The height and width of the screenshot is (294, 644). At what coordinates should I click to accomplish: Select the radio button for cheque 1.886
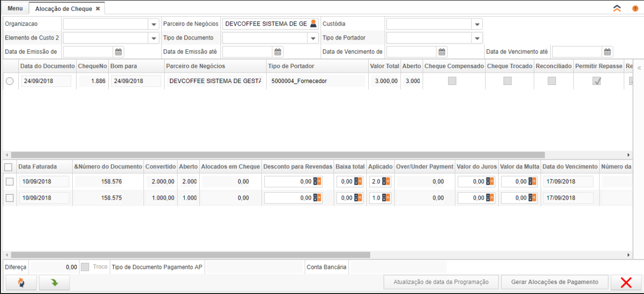click(10, 82)
